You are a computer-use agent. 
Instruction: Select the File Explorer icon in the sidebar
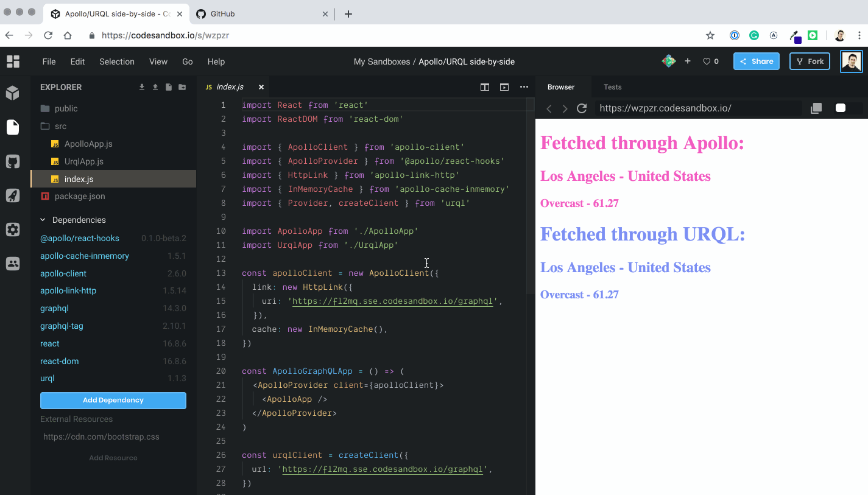point(13,127)
